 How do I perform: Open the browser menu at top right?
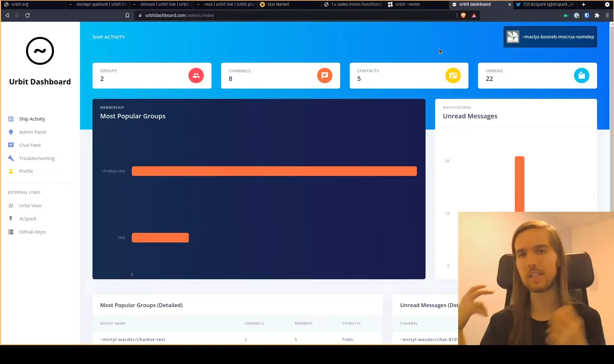click(607, 15)
